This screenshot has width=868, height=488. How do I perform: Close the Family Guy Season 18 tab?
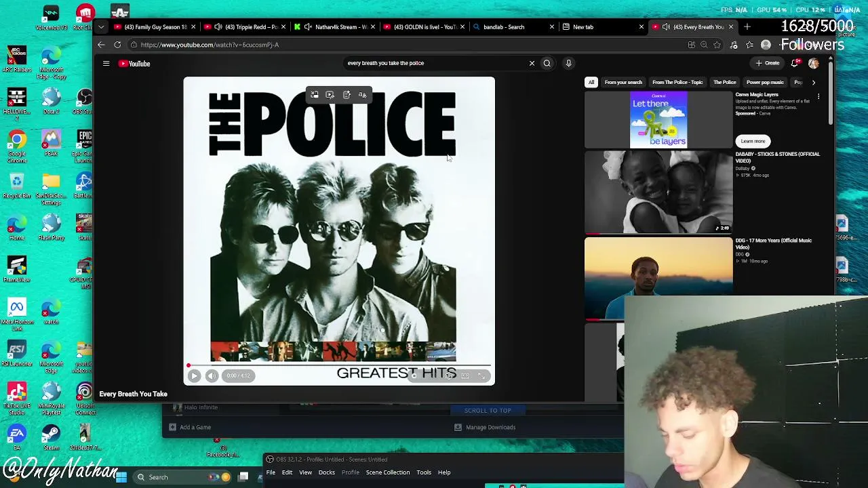pyautogui.click(x=193, y=27)
